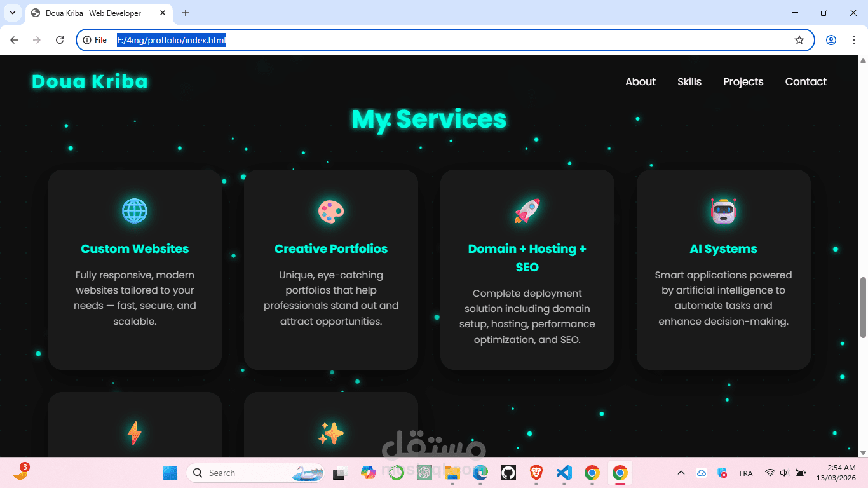
Task: Open the Windows Start menu
Action: click(170, 473)
